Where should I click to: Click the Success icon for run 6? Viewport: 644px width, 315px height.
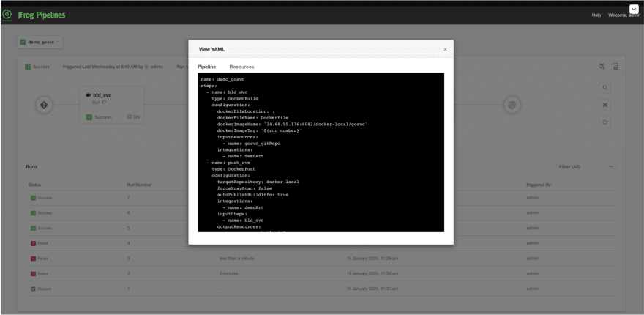(x=33, y=213)
